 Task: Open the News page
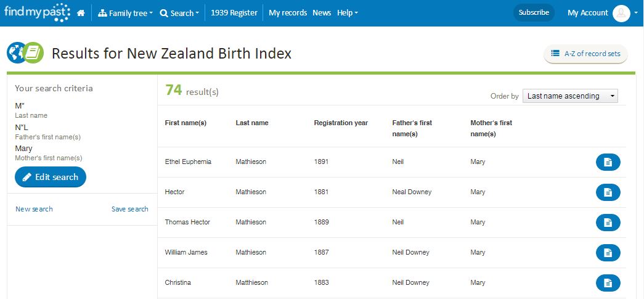pyautogui.click(x=322, y=13)
